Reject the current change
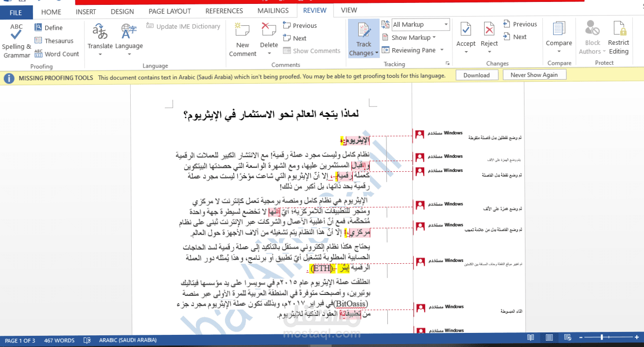The image size is (644, 347). [489, 34]
